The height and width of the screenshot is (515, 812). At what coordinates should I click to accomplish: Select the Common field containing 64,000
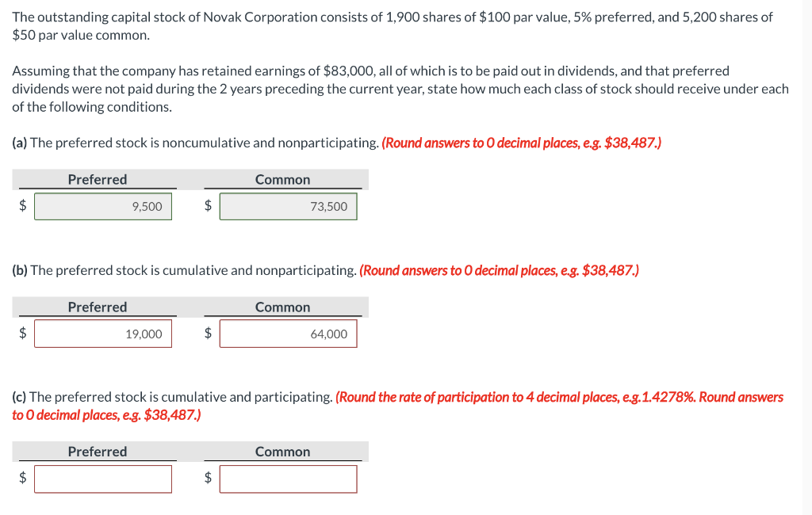[x=288, y=334]
